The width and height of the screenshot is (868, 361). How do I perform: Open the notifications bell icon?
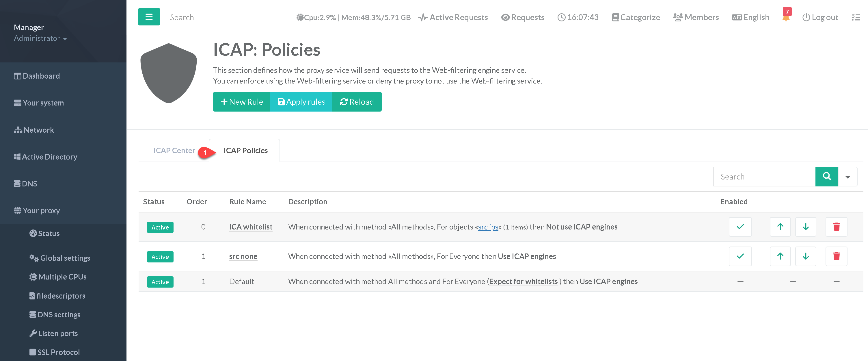pos(785,18)
